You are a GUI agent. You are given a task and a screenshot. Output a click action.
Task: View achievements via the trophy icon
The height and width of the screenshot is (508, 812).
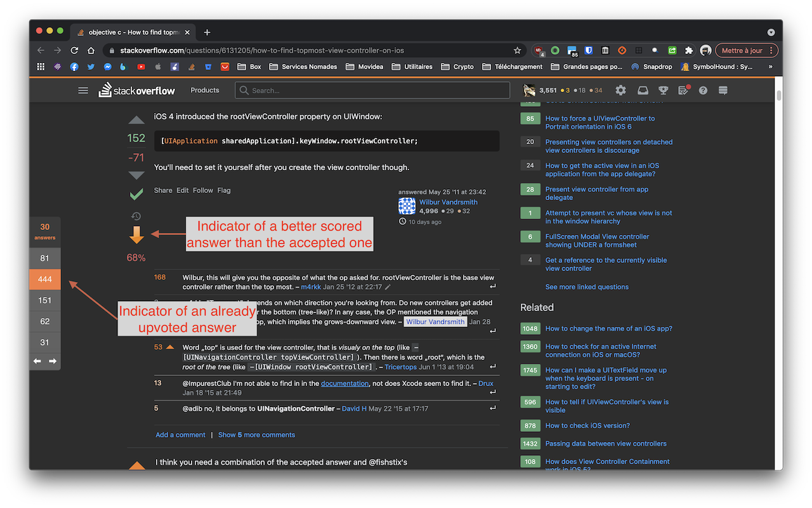(663, 90)
